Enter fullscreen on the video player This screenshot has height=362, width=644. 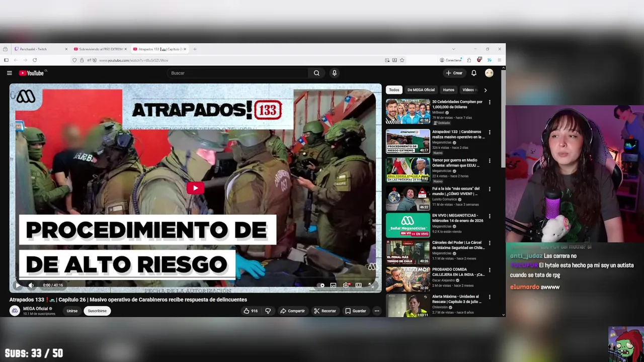(x=371, y=285)
